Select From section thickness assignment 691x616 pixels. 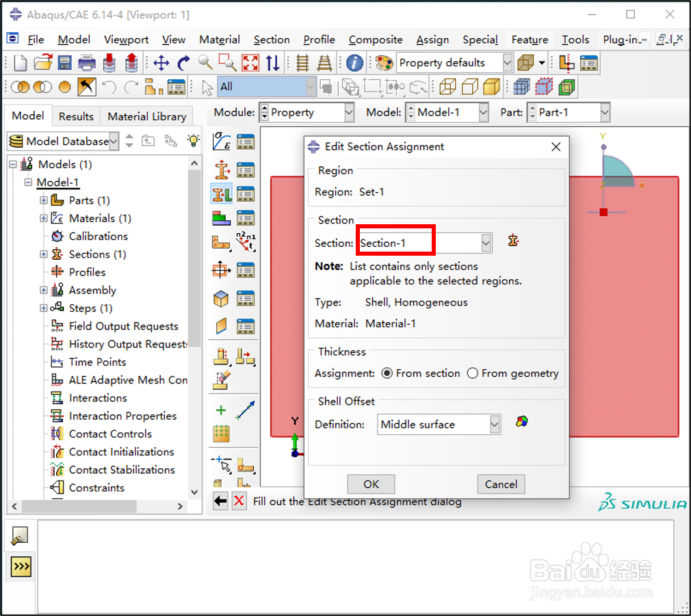[387, 373]
